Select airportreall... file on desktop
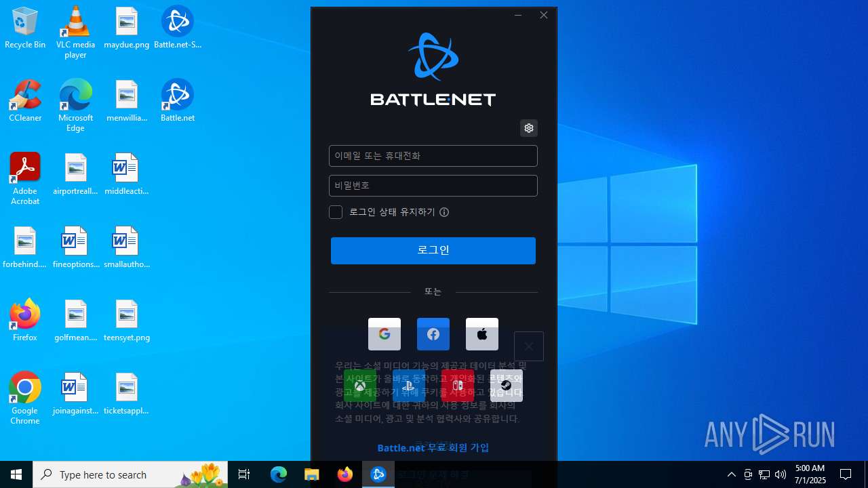Viewport: 868px width, 488px height. tap(75, 174)
